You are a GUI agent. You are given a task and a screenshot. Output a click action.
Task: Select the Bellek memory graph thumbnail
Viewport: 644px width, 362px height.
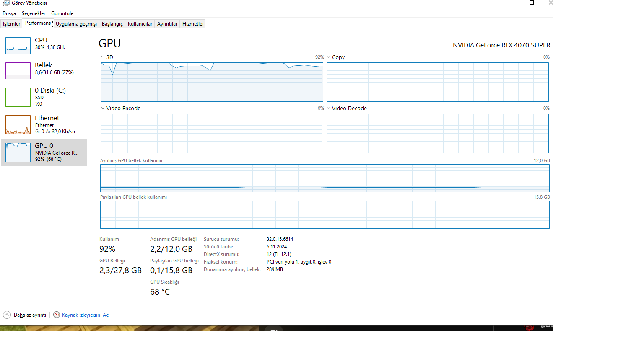pyautogui.click(x=18, y=71)
